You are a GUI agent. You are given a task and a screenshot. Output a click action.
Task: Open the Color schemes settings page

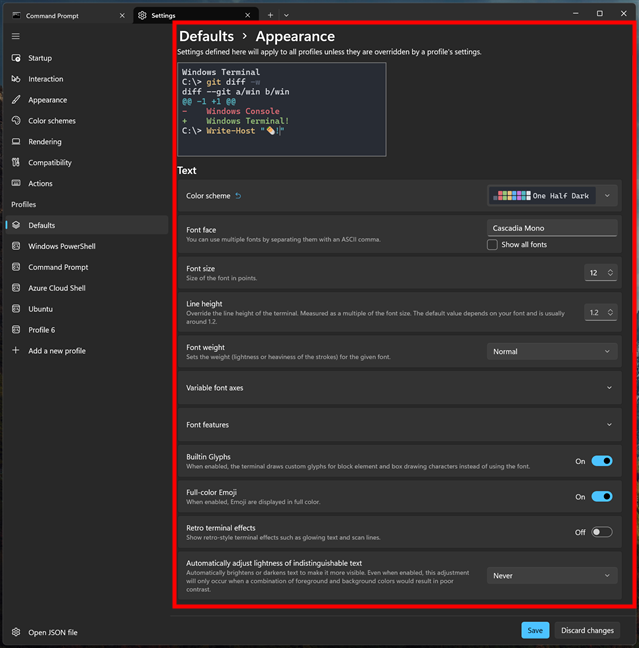click(x=87, y=121)
